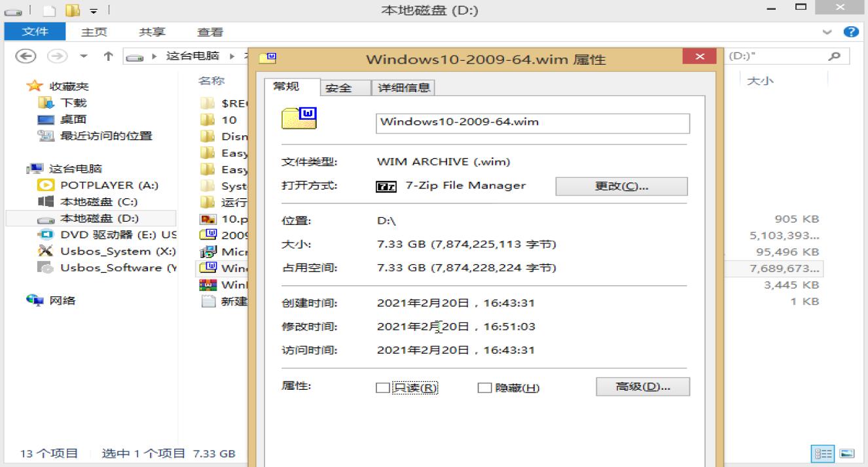868x467 pixels.
Task: Open the 查看 ribbon tab
Action: coord(210,31)
